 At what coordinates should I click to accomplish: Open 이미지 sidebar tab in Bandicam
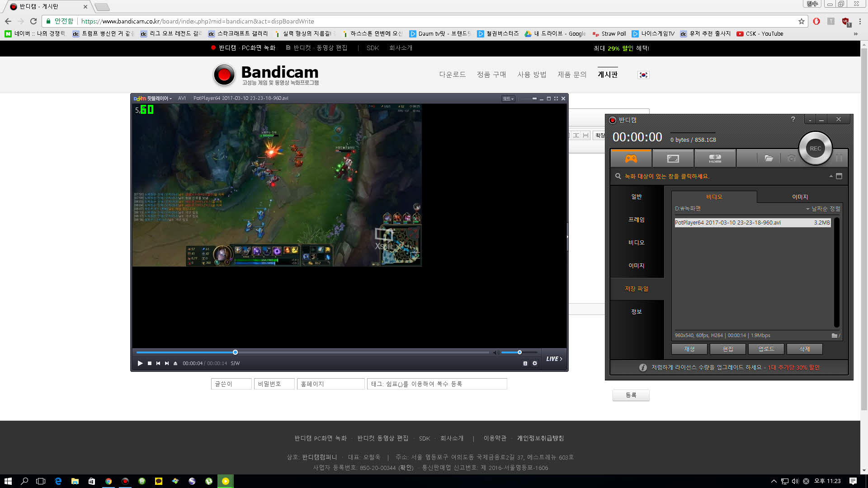(637, 266)
